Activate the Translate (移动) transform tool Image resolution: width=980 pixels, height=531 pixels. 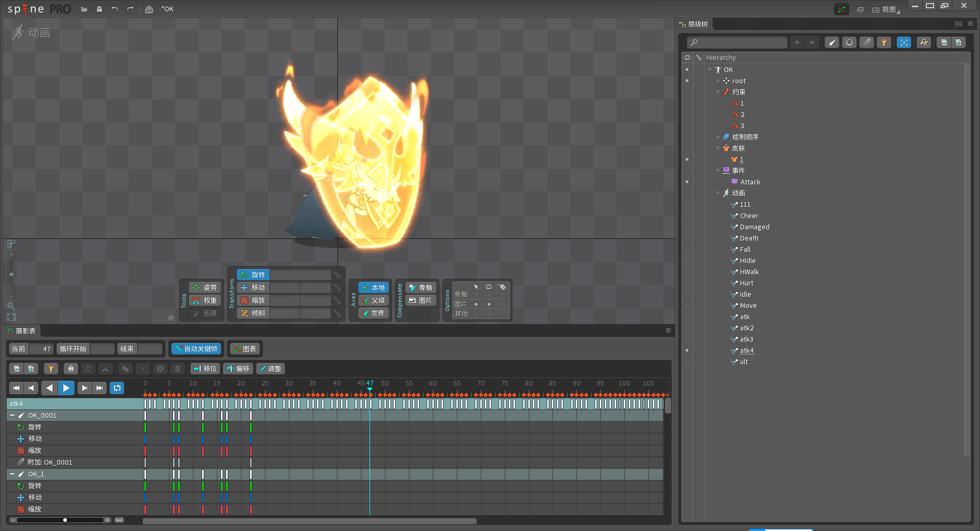click(x=253, y=287)
